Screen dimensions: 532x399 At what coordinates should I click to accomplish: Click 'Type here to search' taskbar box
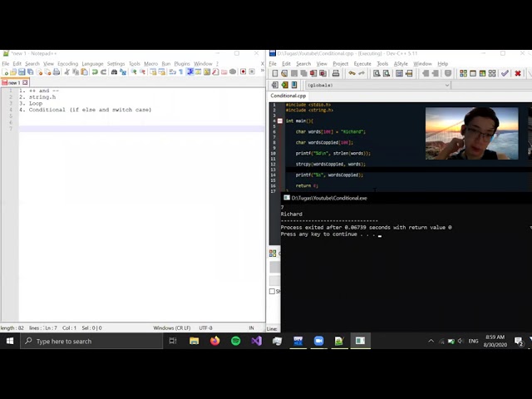[91, 341]
